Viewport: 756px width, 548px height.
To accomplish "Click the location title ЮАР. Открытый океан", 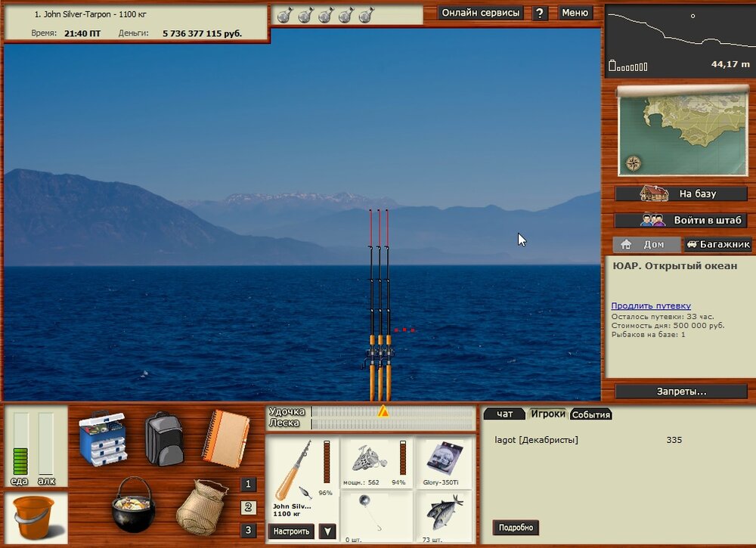I will click(x=674, y=265).
